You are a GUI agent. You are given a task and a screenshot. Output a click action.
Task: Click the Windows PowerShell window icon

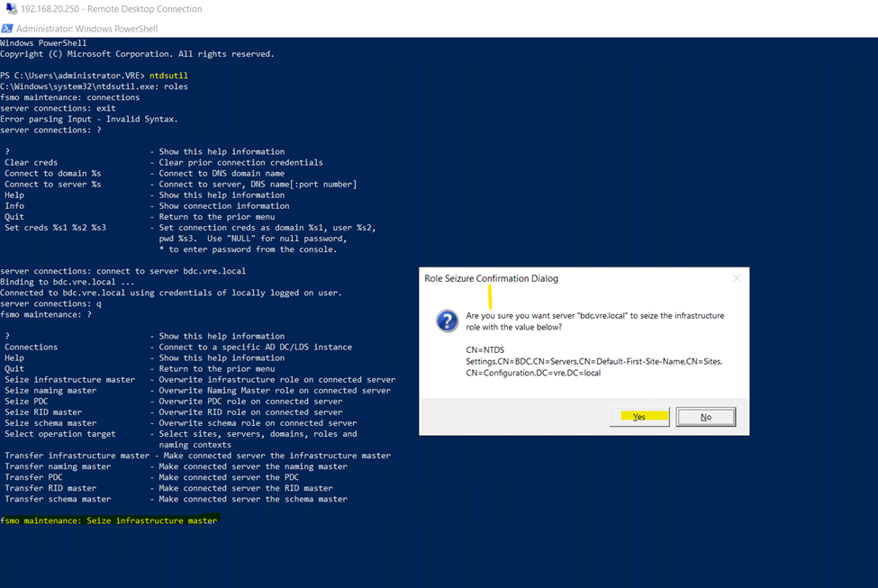click(x=7, y=29)
